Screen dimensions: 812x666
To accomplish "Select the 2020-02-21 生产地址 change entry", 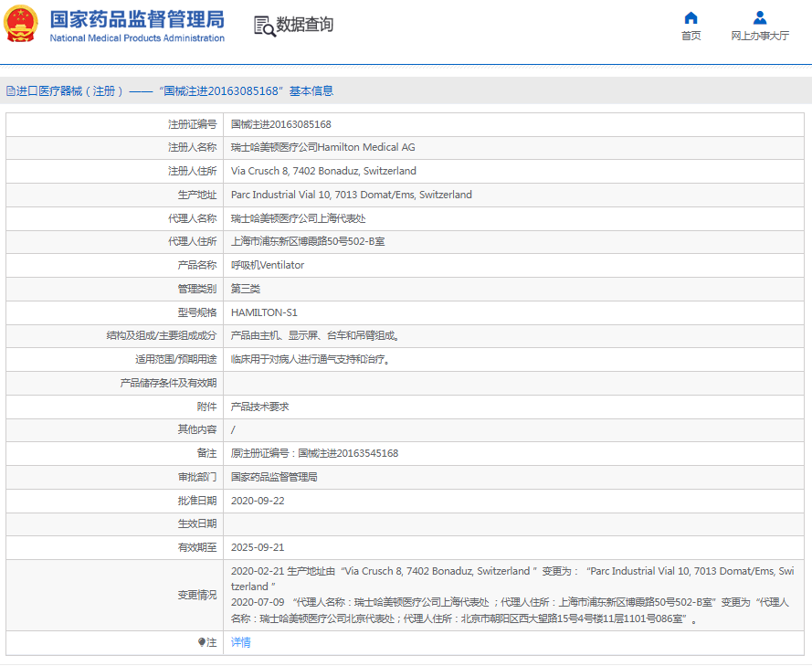I will tap(512, 579).
